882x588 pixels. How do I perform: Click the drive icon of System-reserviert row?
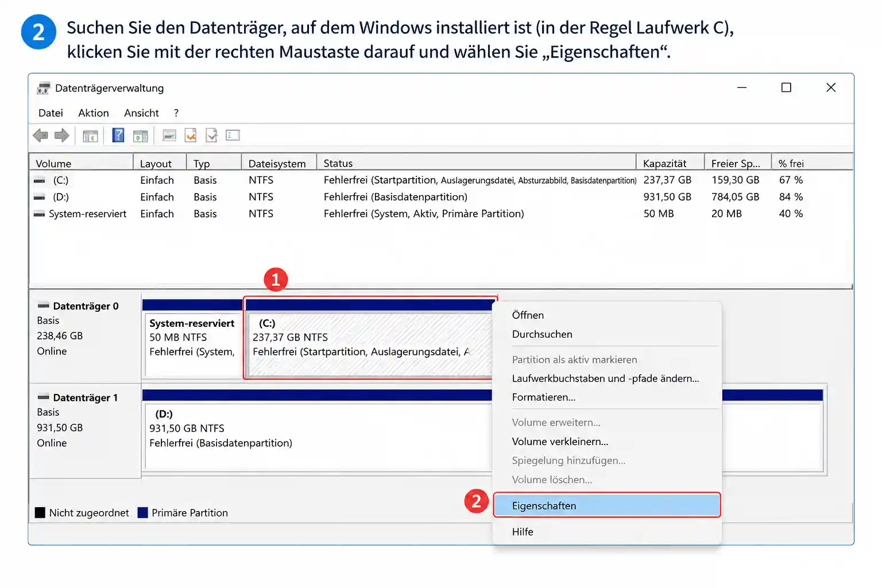[39, 214]
